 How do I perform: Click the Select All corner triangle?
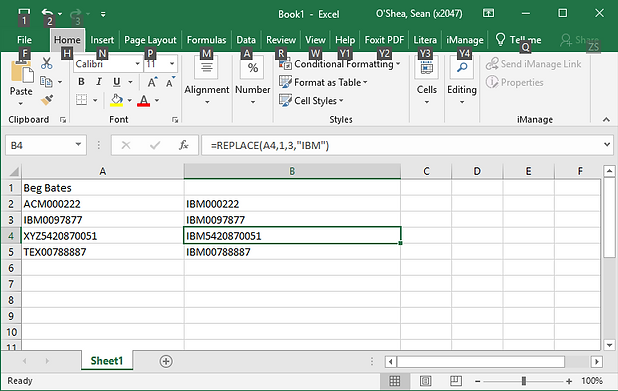(15, 172)
